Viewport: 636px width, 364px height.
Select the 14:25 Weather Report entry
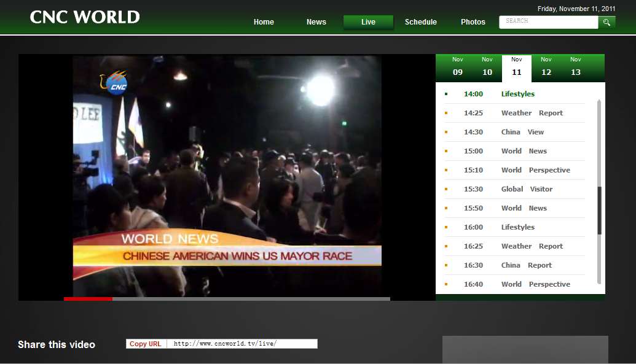click(515, 113)
